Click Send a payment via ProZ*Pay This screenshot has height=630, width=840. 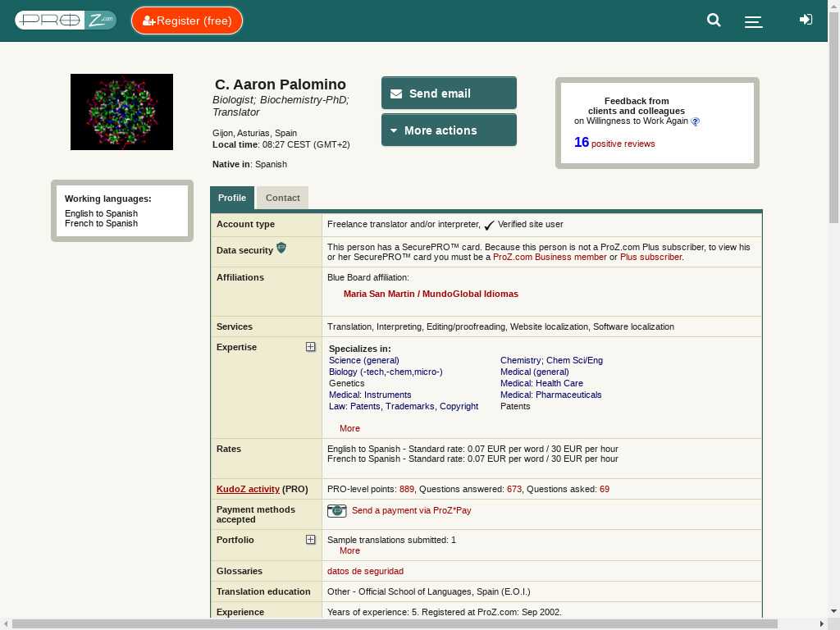(412, 510)
